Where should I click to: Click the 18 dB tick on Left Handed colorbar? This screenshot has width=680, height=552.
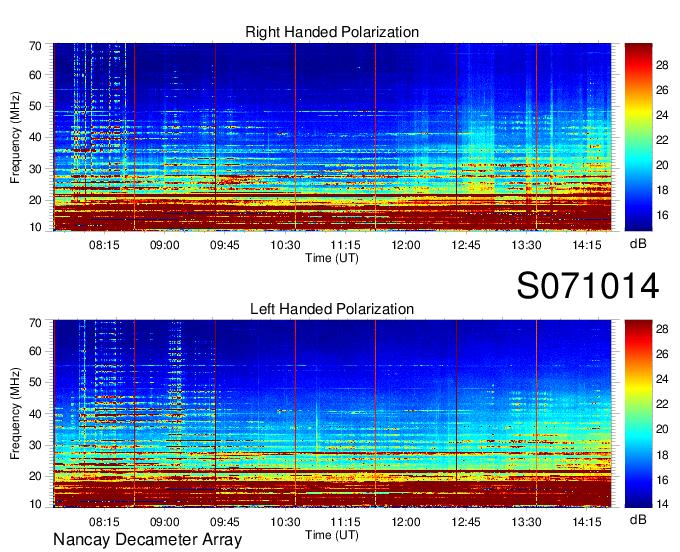(662, 454)
